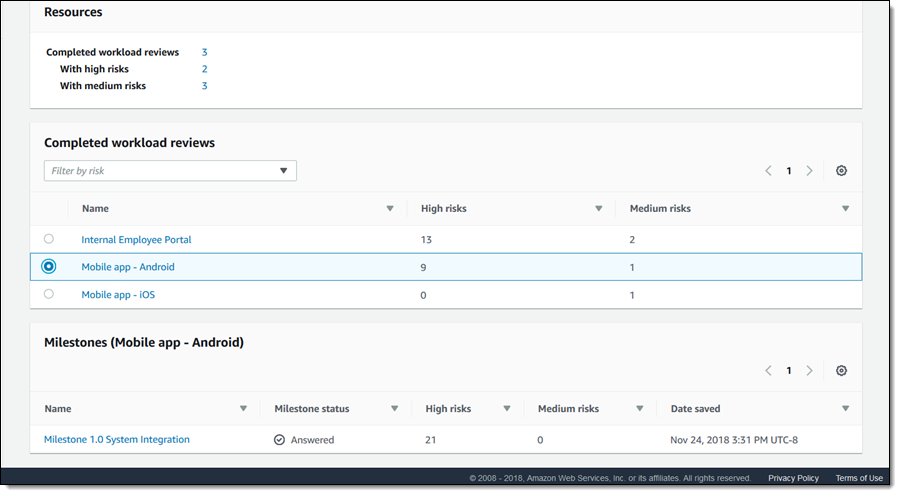The height and width of the screenshot is (495, 900).
Task: Go to next page in workload reviews
Action: (x=809, y=171)
